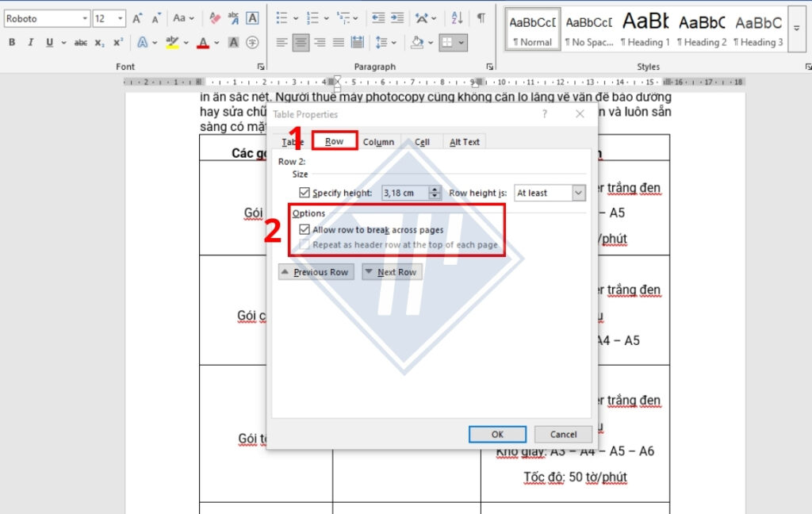
Task: Open Font dialog launcher
Action: click(x=260, y=67)
